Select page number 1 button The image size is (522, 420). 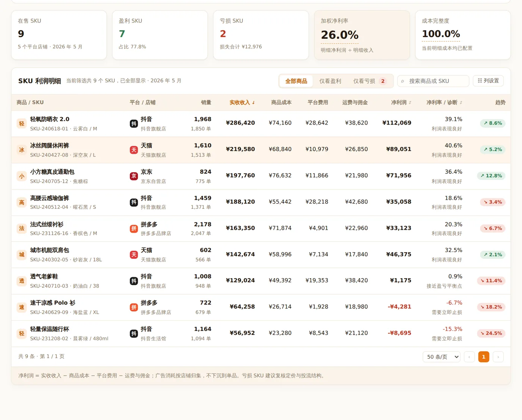tap(484, 357)
